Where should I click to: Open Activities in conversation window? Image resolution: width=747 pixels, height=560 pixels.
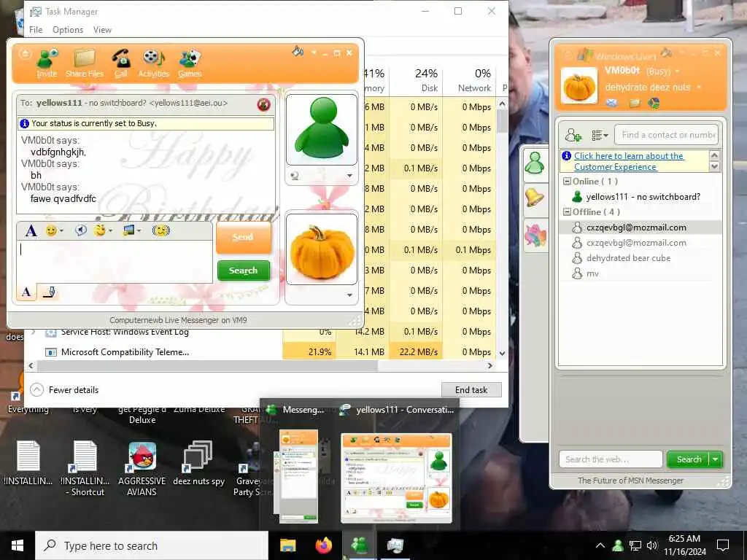tap(153, 63)
